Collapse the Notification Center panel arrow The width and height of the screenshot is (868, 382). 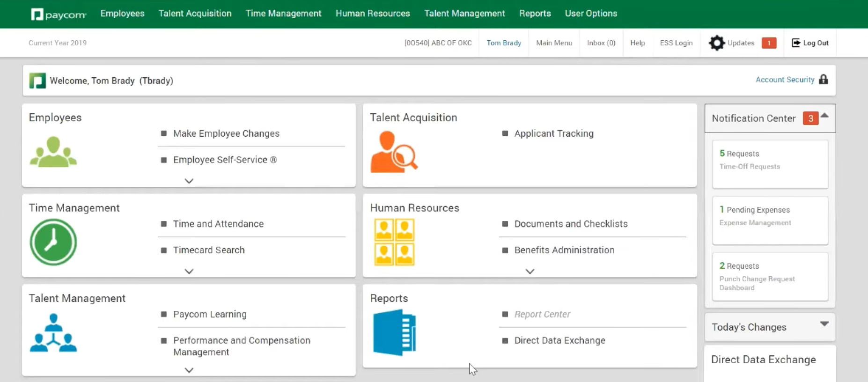coord(825,115)
